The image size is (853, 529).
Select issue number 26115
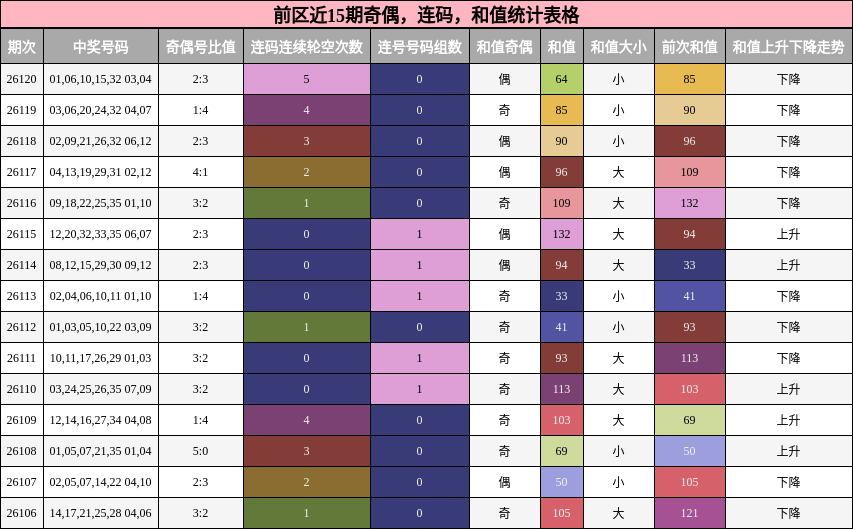tap(22, 234)
